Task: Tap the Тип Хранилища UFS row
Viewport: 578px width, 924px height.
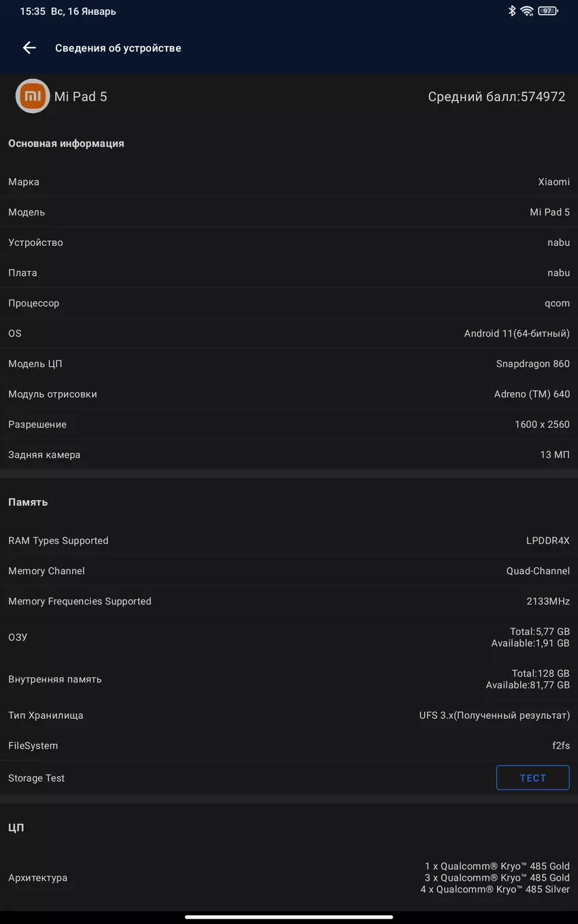Action: [x=289, y=715]
